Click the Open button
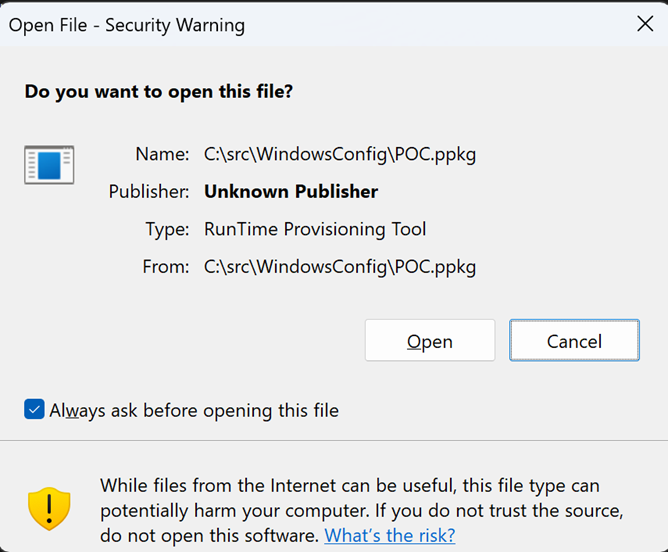Screen dimensions: 668x552 429,341
